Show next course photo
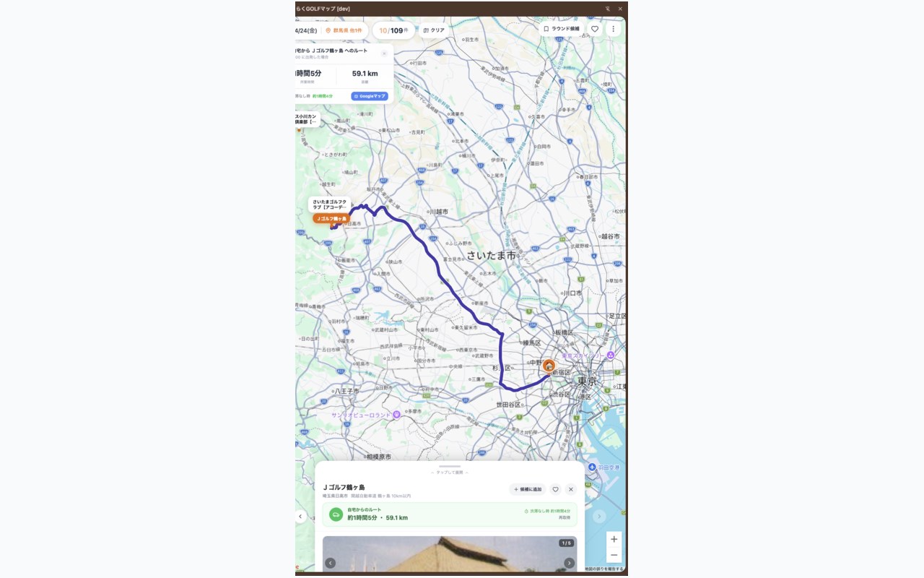 [570, 563]
